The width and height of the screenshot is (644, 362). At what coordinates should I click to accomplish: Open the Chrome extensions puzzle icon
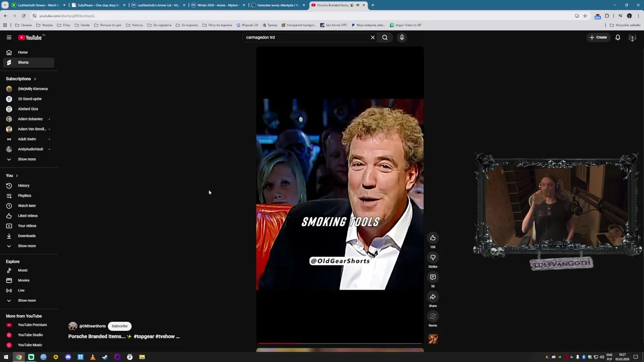(x=607, y=16)
